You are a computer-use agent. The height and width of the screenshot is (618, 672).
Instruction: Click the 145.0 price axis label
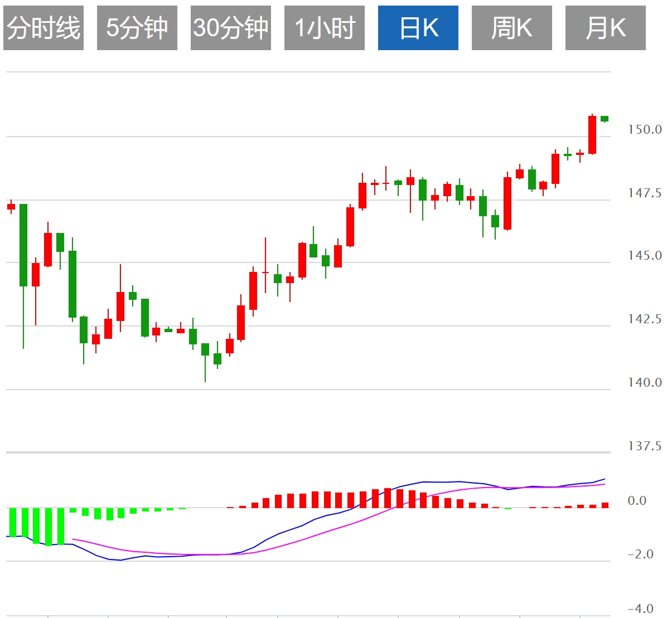tap(645, 256)
